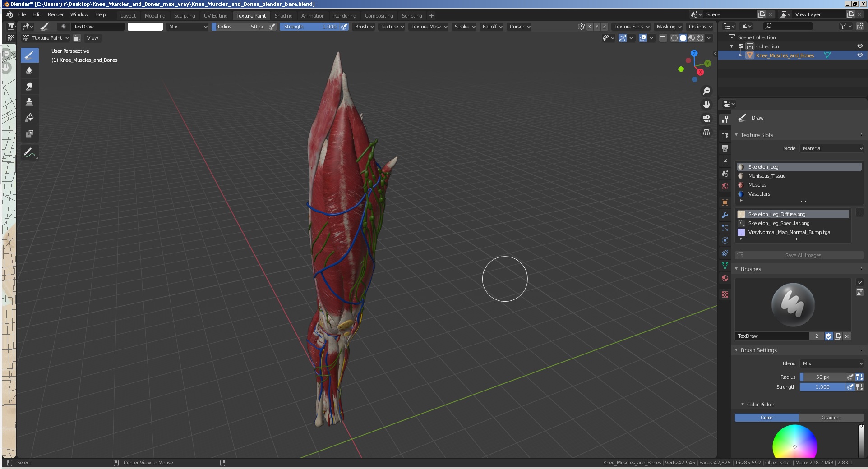868x469 pixels.
Task: Open the File menu
Action: pyautogui.click(x=22, y=14)
